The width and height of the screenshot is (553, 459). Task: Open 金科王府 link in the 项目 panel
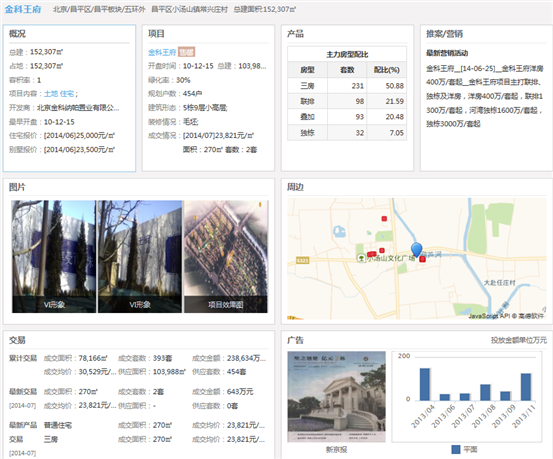point(162,52)
